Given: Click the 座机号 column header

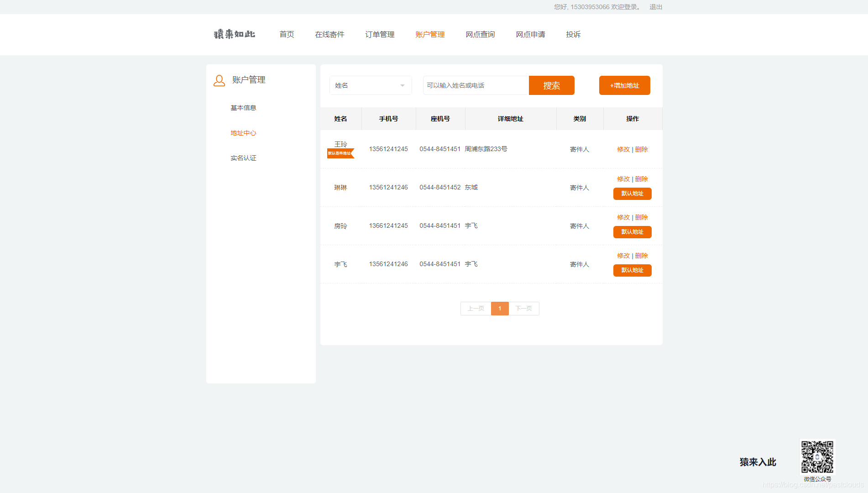Looking at the screenshot, I should tap(440, 119).
